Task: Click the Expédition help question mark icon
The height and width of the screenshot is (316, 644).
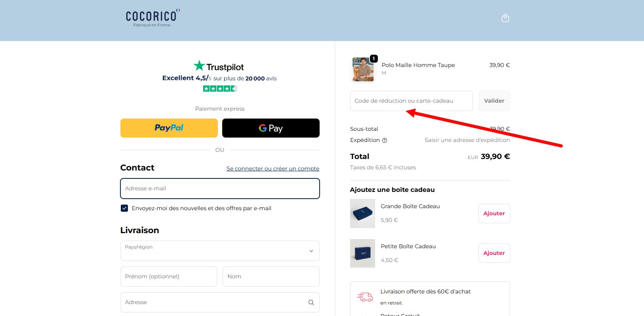Action: point(385,140)
